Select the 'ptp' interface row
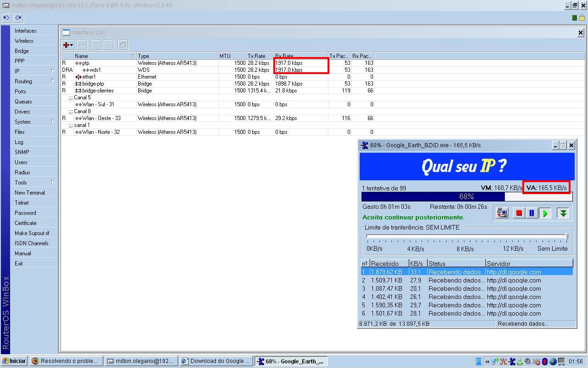The height and width of the screenshot is (368, 588). pyautogui.click(x=218, y=63)
